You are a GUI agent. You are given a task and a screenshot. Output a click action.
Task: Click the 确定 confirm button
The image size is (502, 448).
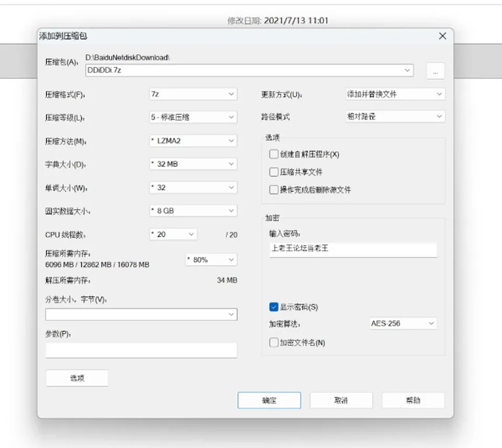[x=269, y=400]
